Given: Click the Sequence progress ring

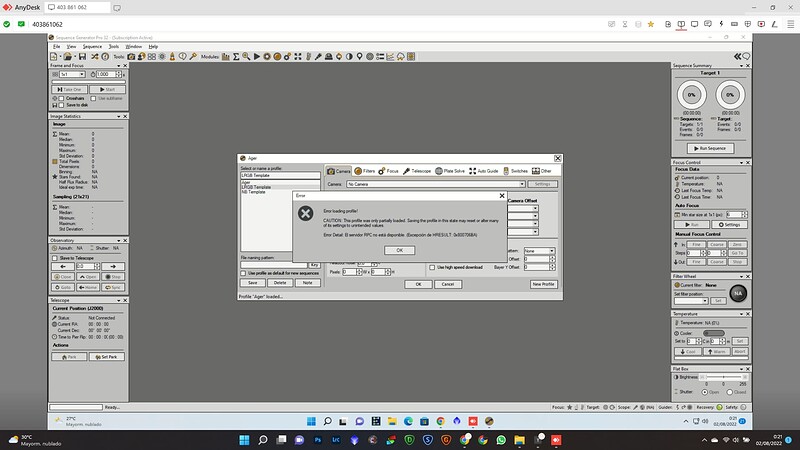Looking at the screenshot, I should (x=691, y=94).
